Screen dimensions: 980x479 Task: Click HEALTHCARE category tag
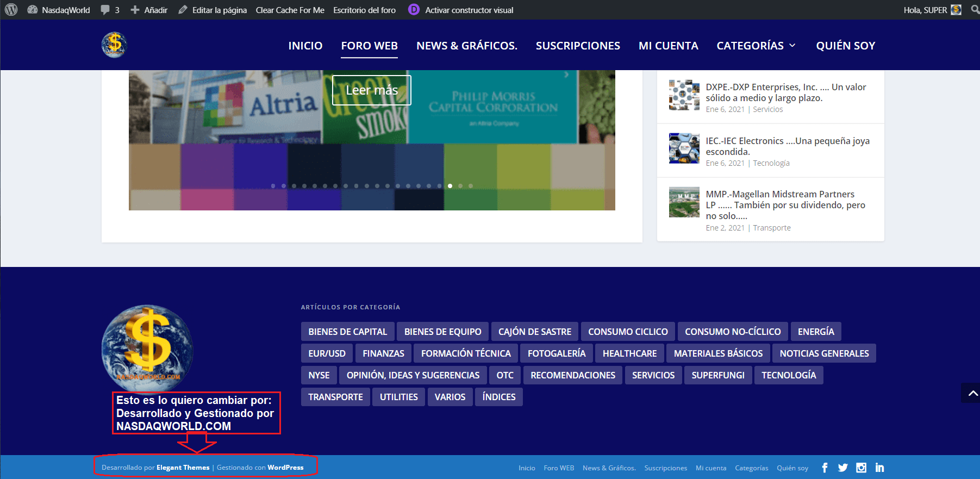630,353
